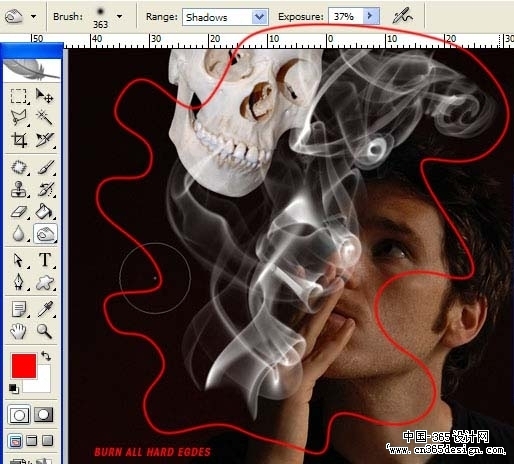Open the tool preset picker arrow
The height and width of the screenshot is (464, 514).
click(x=33, y=16)
